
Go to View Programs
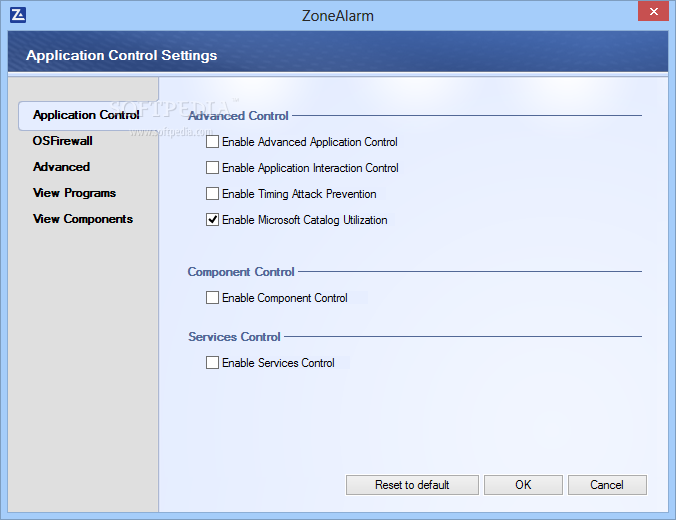tap(75, 193)
